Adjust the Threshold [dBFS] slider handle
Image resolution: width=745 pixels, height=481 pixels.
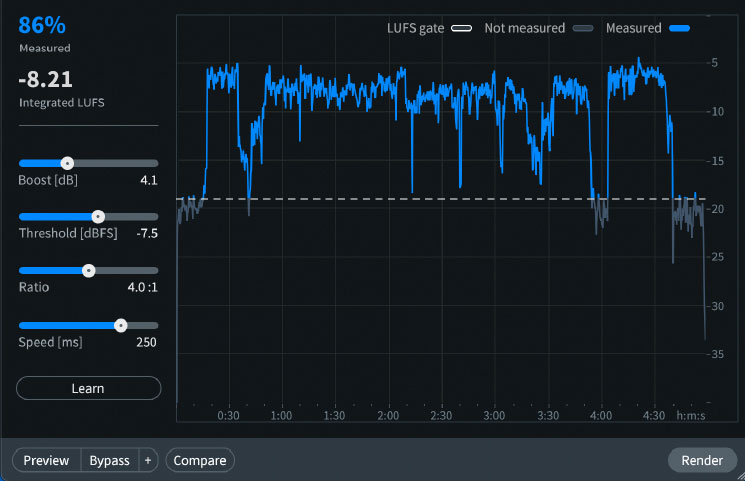[x=98, y=217]
